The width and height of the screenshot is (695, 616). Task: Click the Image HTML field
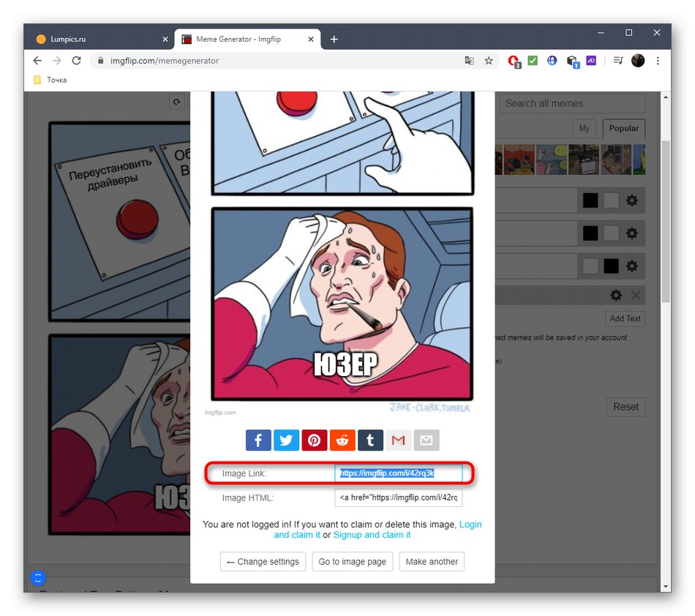pyautogui.click(x=399, y=497)
